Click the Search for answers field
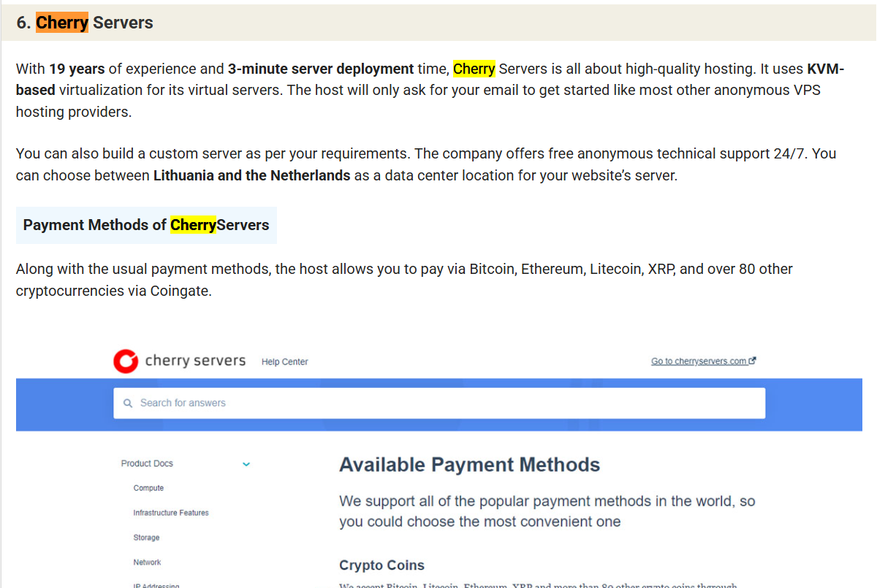The width and height of the screenshot is (877, 588). 438,403
